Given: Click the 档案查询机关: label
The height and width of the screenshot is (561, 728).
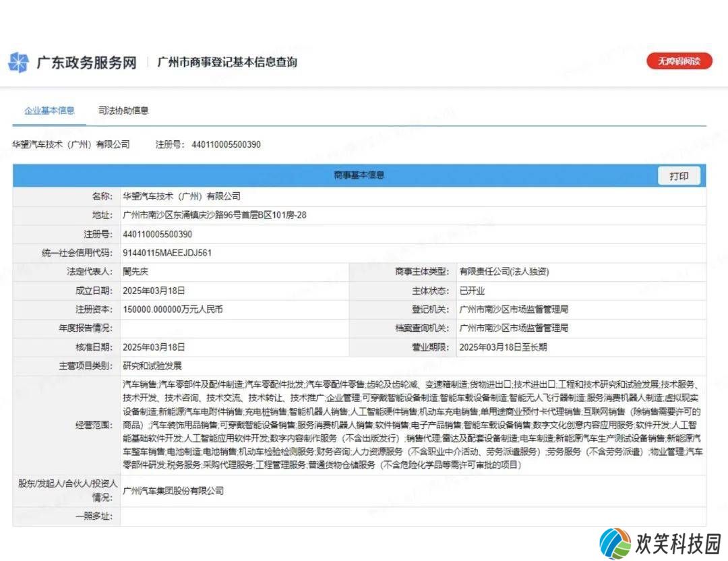Looking at the screenshot, I should (x=422, y=328).
